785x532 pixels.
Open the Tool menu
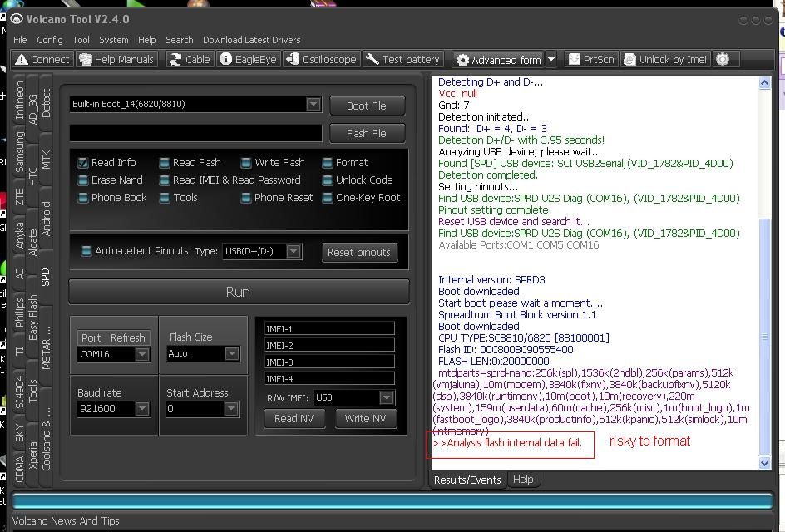pyautogui.click(x=81, y=40)
